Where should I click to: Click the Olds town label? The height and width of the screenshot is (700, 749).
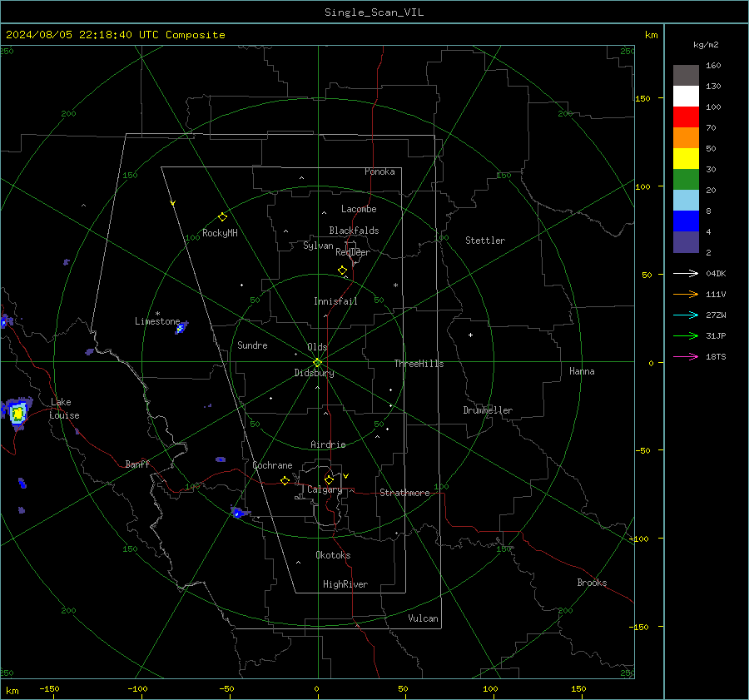(x=317, y=347)
